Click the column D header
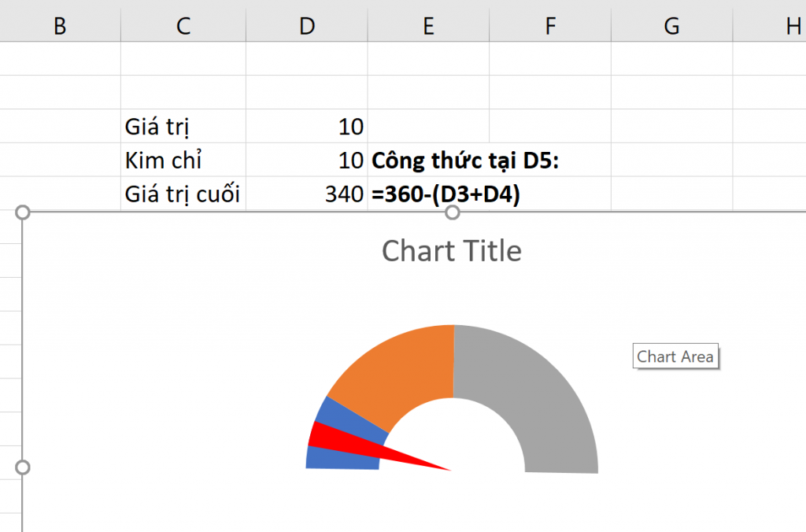This screenshot has height=532, width=806. (307, 26)
